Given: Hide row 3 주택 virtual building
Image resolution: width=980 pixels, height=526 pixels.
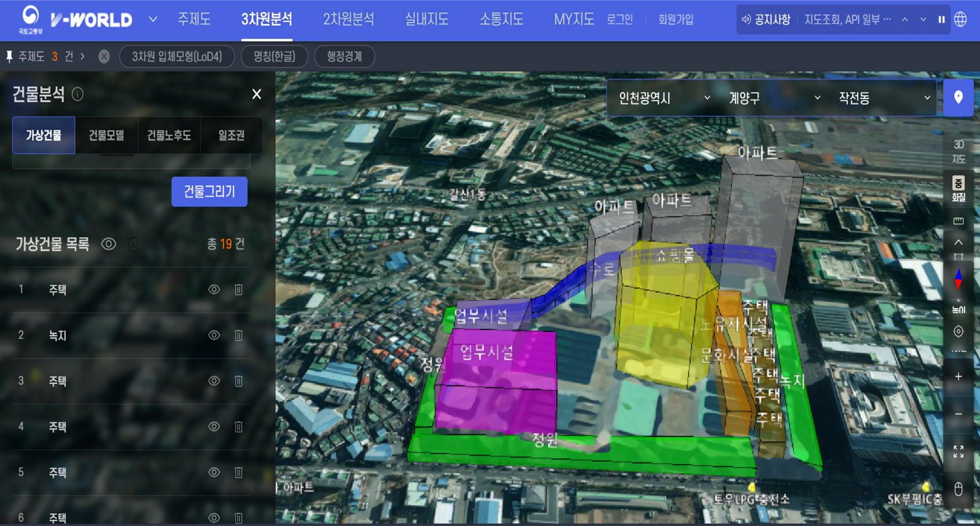Looking at the screenshot, I should pos(214,381).
